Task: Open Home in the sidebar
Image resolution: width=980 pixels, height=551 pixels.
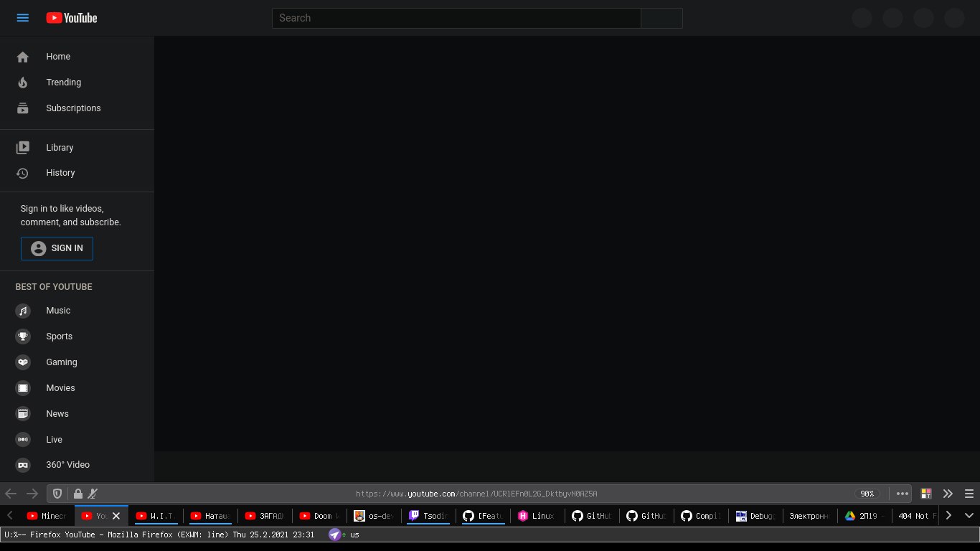Action: pyautogui.click(x=77, y=57)
